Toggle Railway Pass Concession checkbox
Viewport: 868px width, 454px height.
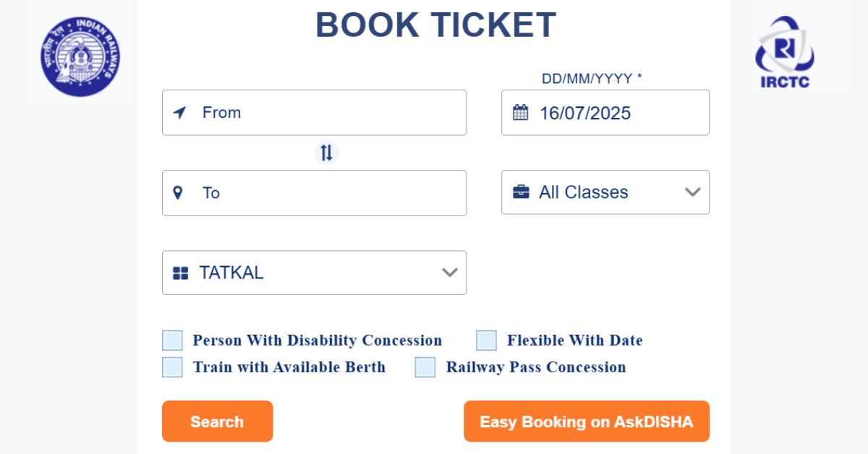(x=425, y=367)
